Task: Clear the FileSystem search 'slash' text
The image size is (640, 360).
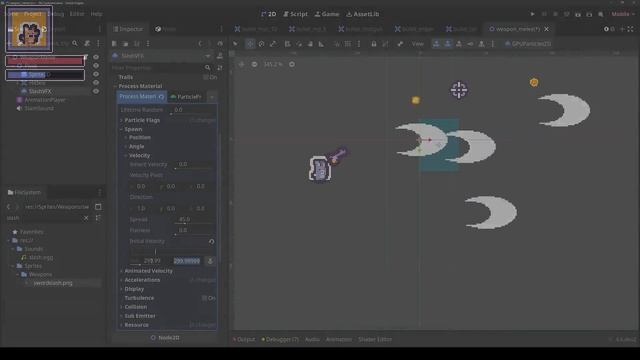Action: tap(86, 218)
